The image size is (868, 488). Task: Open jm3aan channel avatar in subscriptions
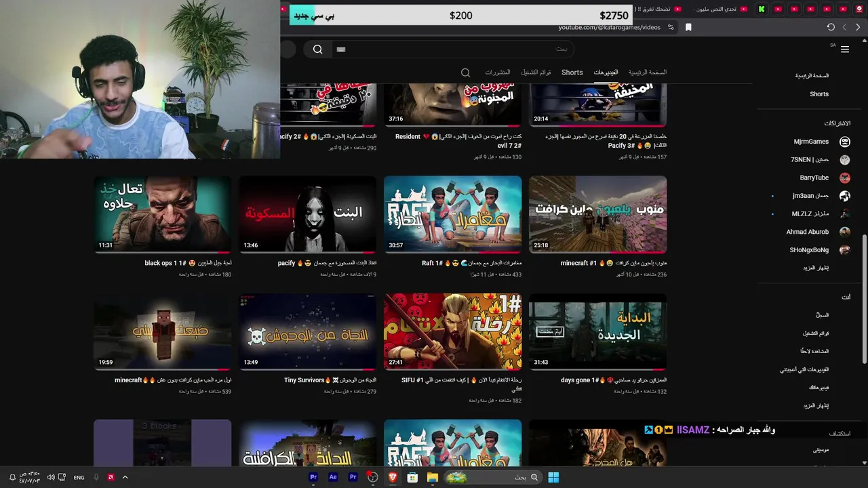[845, 196]
